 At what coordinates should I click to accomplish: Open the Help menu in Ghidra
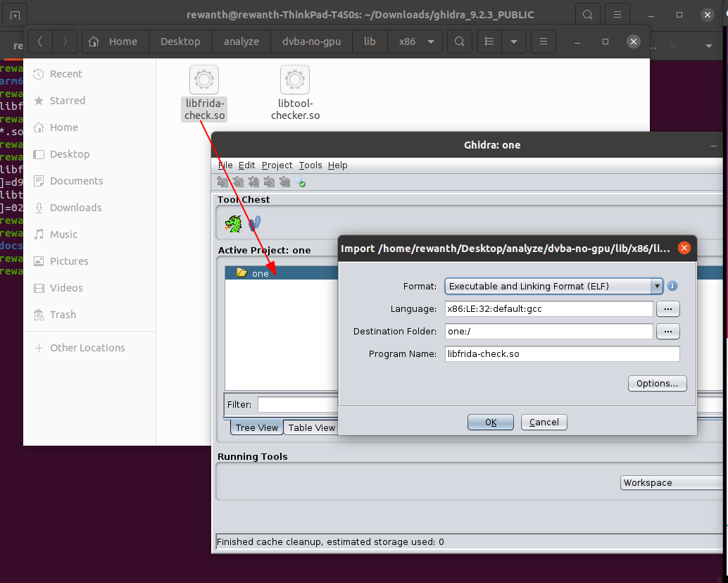337,165
